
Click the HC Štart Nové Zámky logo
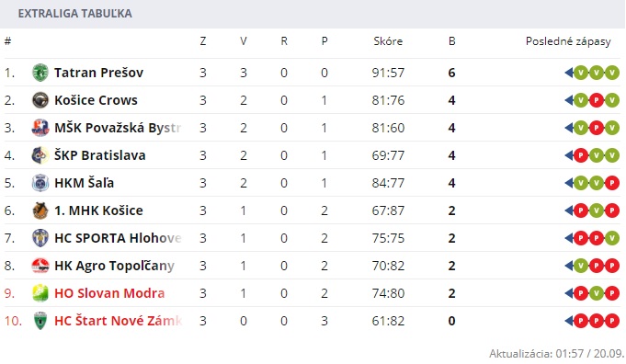coord(40,321)
